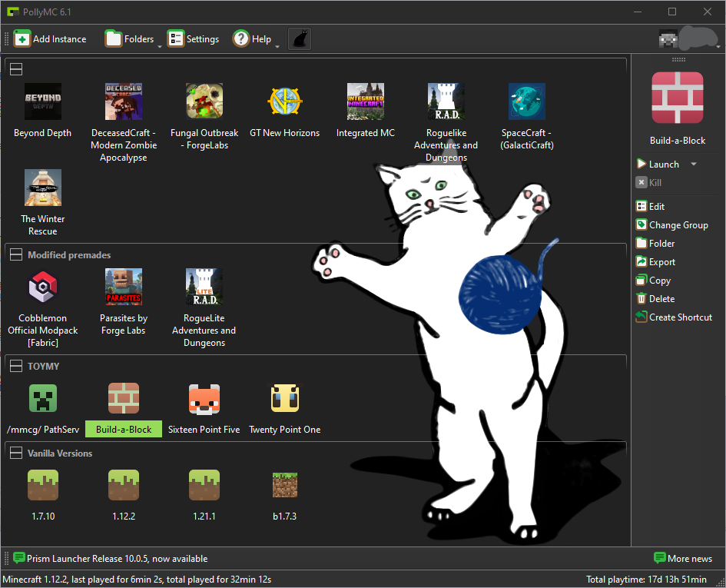The height and width of the screenshot is (588, 726).
Task: Maximize the PollyMC window
Action: (671, 12)
